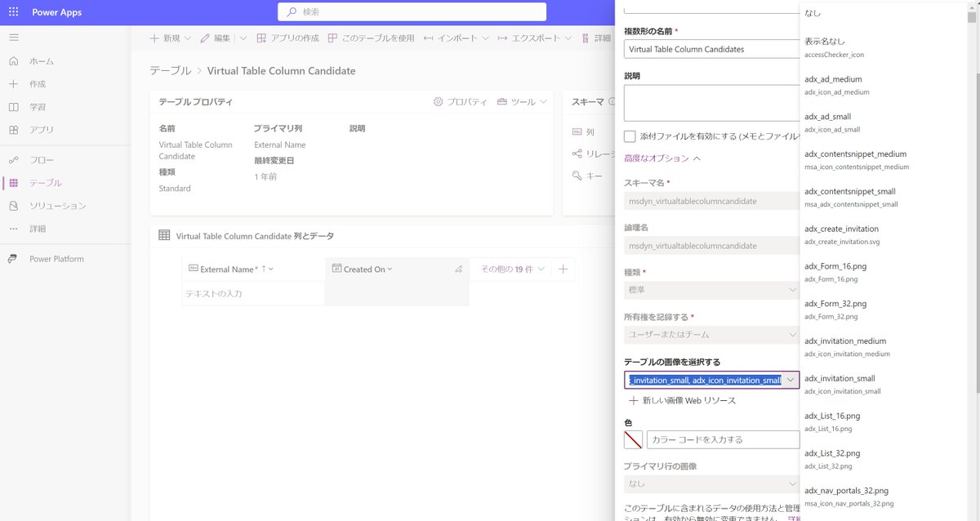Click 新規 toolbar button
Screen dimensions: 980x521
[x=165, y=38]
